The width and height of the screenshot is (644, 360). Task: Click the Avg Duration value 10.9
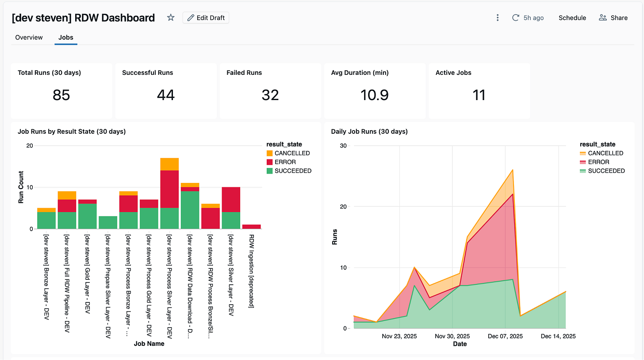click(375, 95)
